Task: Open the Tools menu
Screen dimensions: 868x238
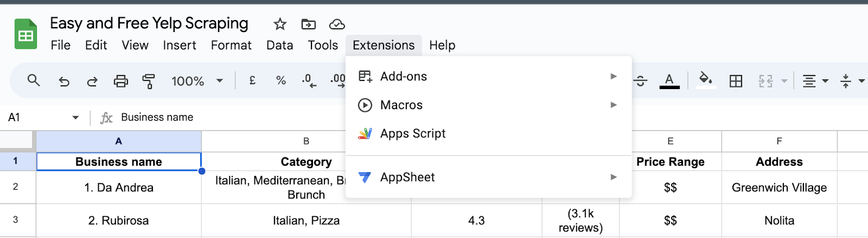Action: (x=323, y=45)
